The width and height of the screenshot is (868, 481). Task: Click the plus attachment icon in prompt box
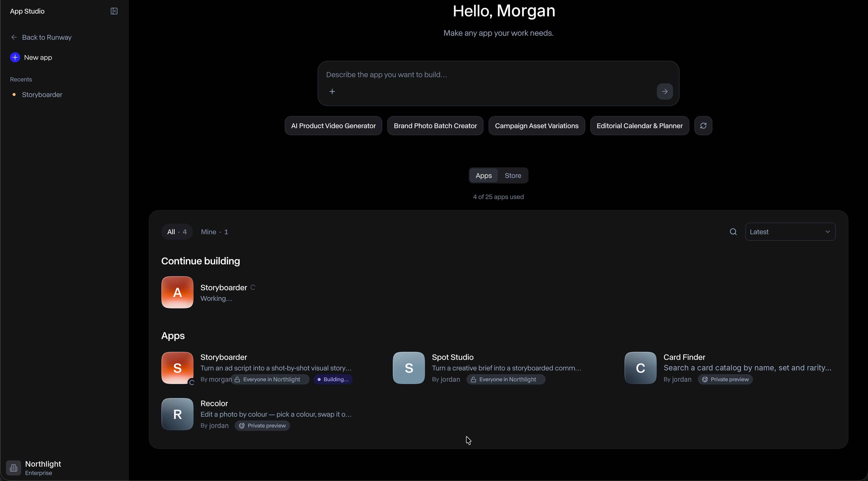point(332,91)
